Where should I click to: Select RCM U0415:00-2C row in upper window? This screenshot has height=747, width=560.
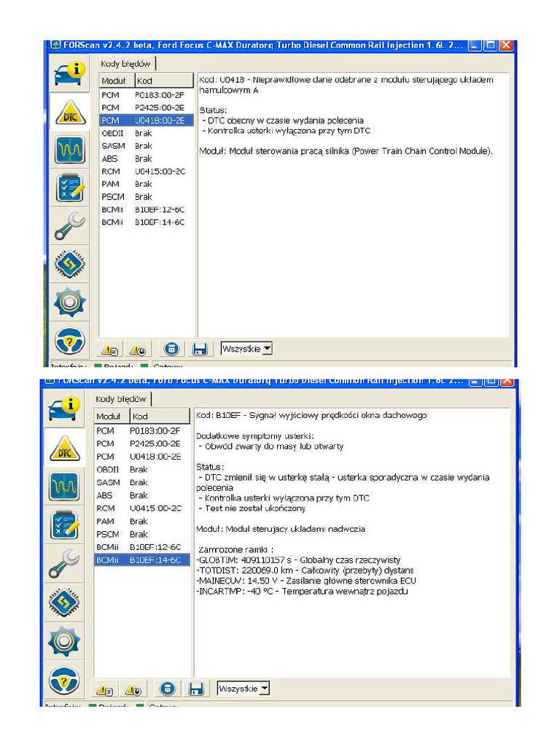[147, 171]
